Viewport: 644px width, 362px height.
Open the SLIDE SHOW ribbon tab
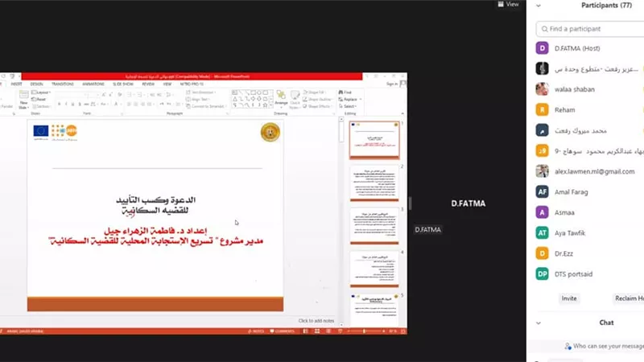click(x=123, y=84)
